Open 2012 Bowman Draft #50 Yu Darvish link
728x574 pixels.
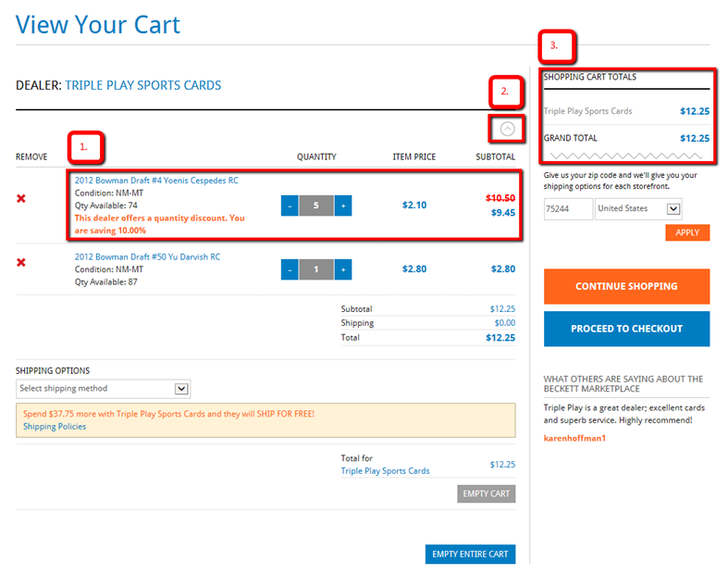point(146,256)
